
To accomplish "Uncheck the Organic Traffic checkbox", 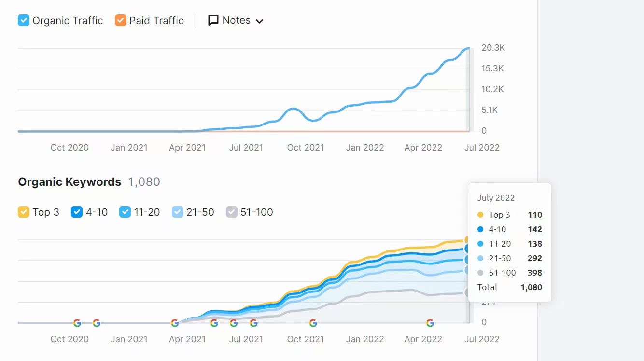I will click(x=24, y=21).
